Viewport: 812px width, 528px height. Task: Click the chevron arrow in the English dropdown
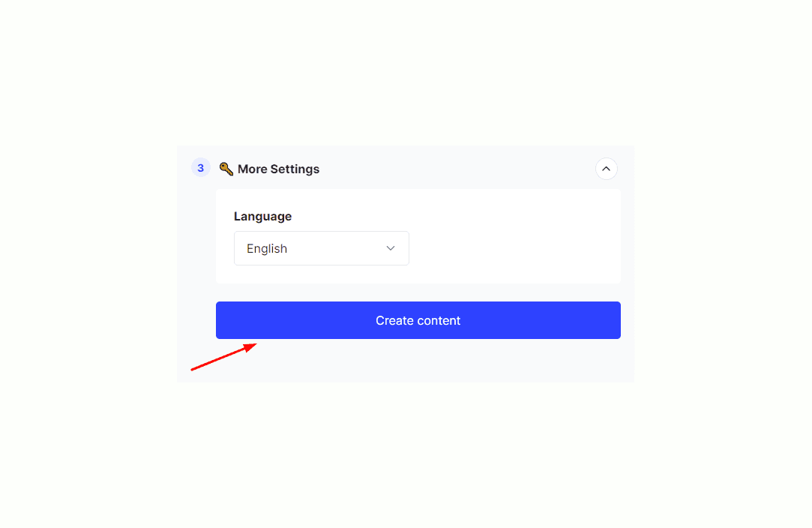[x=391, y=248]
